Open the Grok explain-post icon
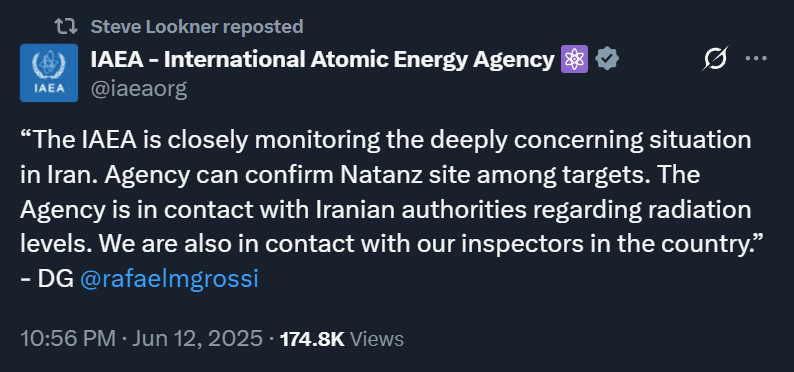 pos(715,59)
